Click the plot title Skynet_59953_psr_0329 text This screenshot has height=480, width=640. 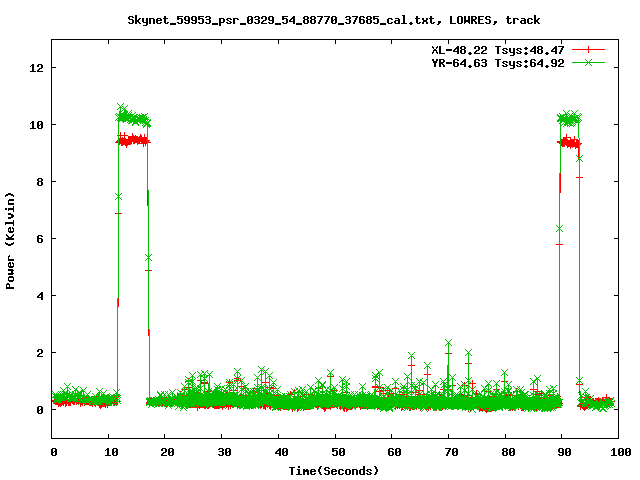333,20
